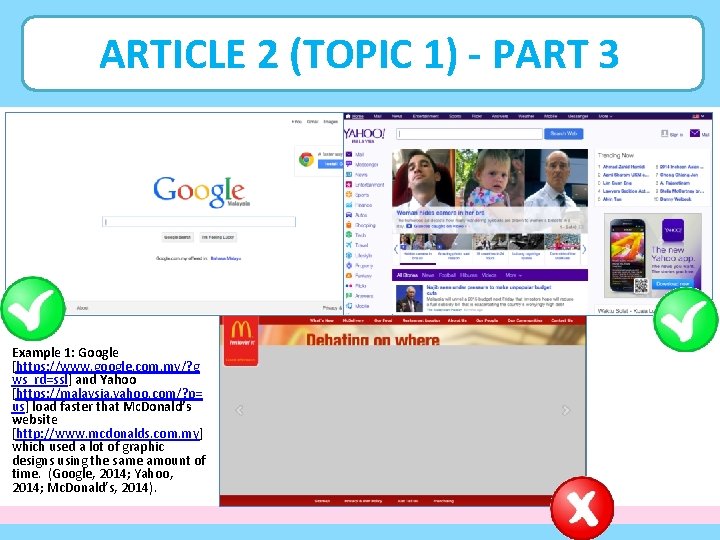Image resolution: width=720 pixels, height=540 pixels.
Task: Open News icon in Yahoo left sidebar
Action: coord(349,174)
